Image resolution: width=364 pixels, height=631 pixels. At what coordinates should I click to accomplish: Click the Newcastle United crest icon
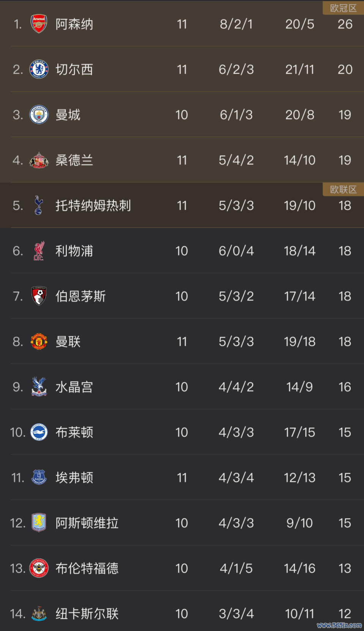pyautogui.click(x=39, y=614)
